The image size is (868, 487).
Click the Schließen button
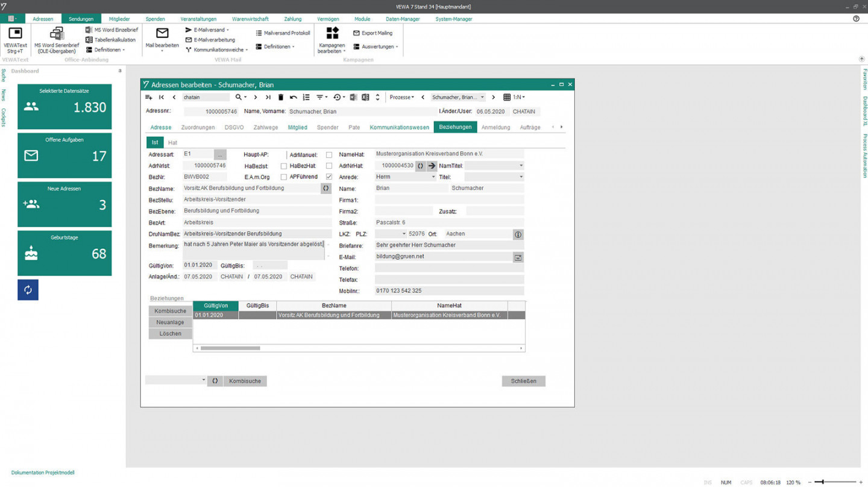pyautogui.click(x=523, y=381)
